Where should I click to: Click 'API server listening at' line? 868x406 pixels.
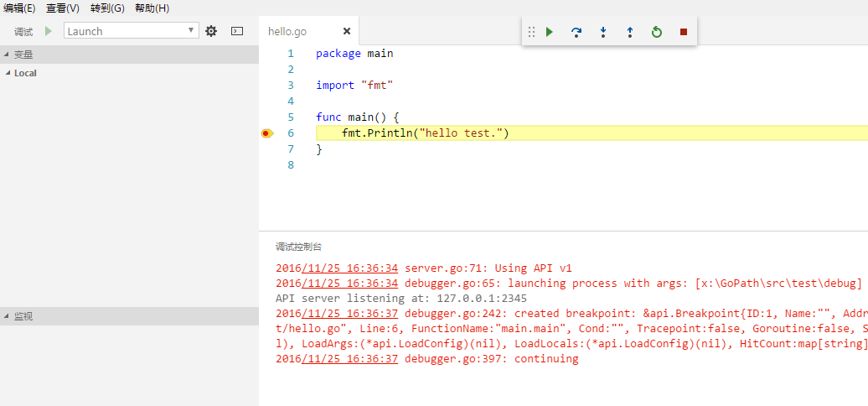pos(401,298)
